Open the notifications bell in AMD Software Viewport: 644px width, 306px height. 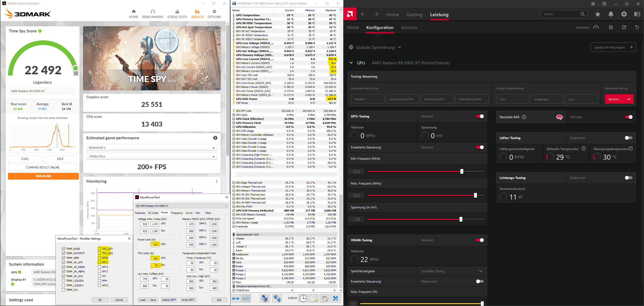611,14
